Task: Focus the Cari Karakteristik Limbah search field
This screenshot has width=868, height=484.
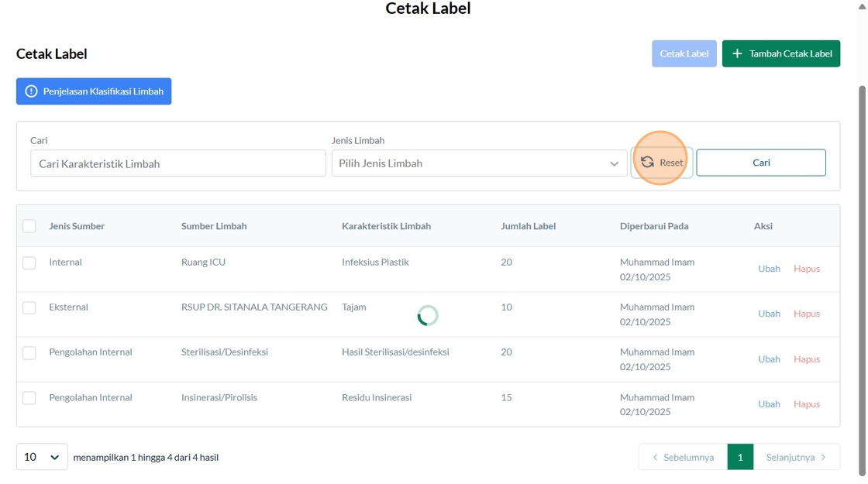Action: pyautogui.click(x=178, y=163)
